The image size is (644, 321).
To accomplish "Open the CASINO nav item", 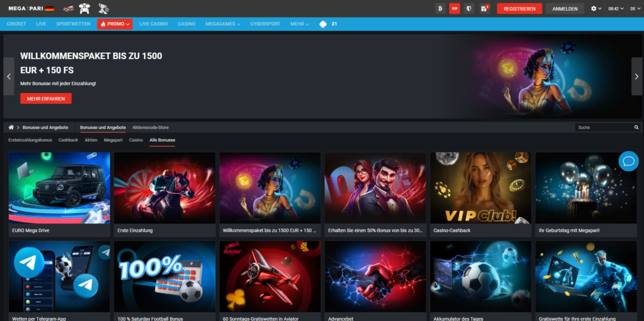I will pos(186,25).
